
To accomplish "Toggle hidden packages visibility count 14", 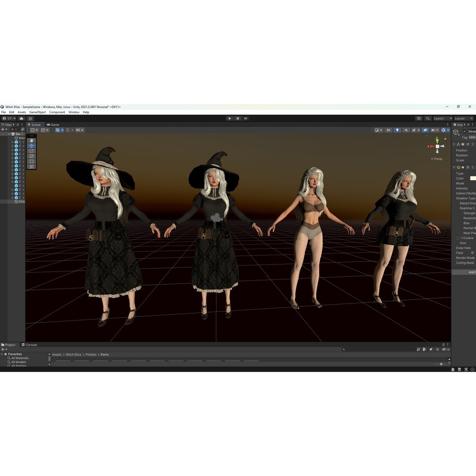I will 446,350.
